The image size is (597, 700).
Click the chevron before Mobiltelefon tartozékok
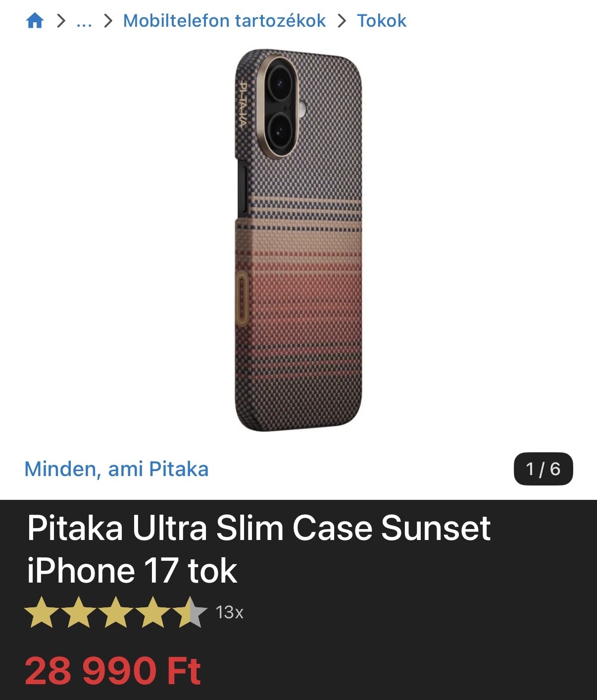[108, 21]
